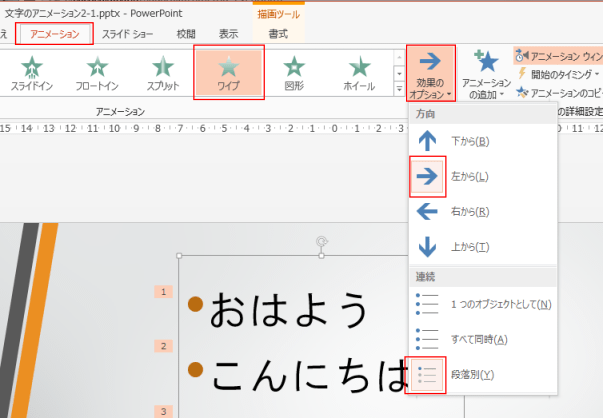Click animation order tag 3

pyautogui.click(x=163, y=411)
